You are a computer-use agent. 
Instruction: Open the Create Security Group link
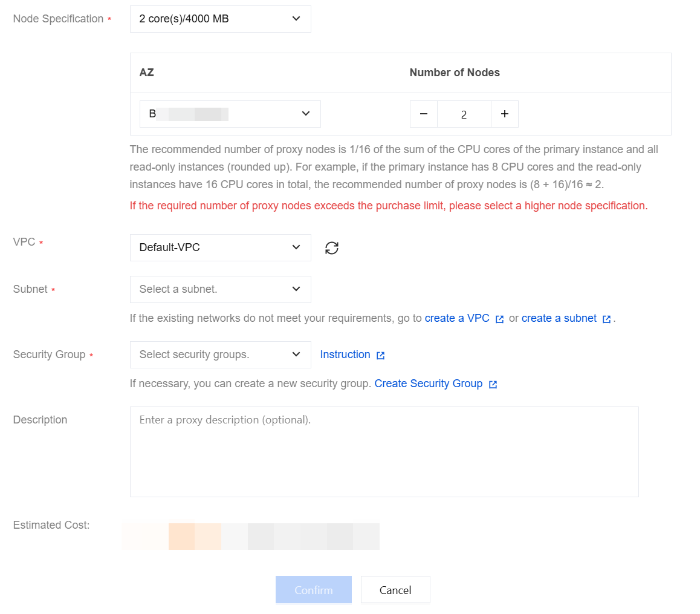[x=429, y=384]
